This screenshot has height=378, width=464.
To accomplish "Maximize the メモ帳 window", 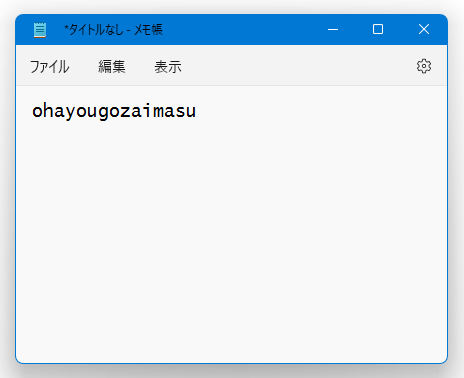I will (378, 29).
